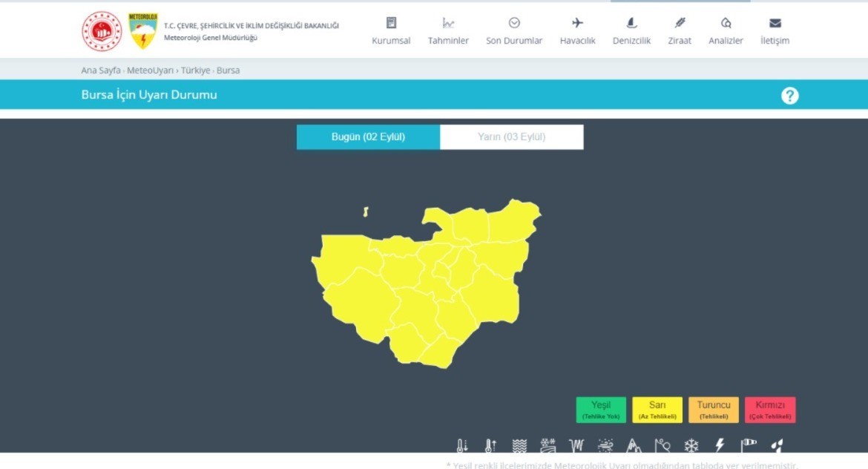Viewport: 868px width, 469px height.
Task: Open the Tahminler menu
Action: 448,31
